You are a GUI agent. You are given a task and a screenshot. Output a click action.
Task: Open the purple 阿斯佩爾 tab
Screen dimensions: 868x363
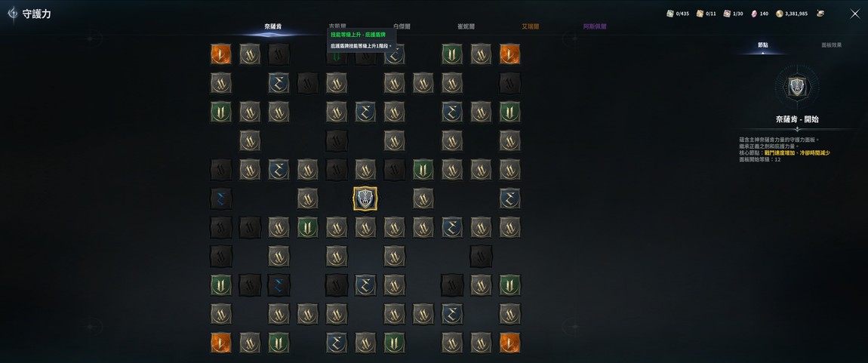(595, 26)
